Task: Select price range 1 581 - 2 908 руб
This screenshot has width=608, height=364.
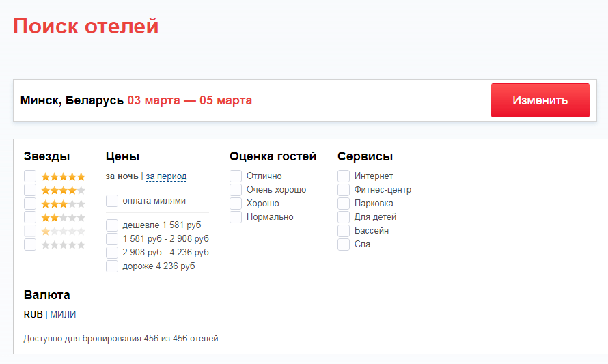Action: coord(112,239)
